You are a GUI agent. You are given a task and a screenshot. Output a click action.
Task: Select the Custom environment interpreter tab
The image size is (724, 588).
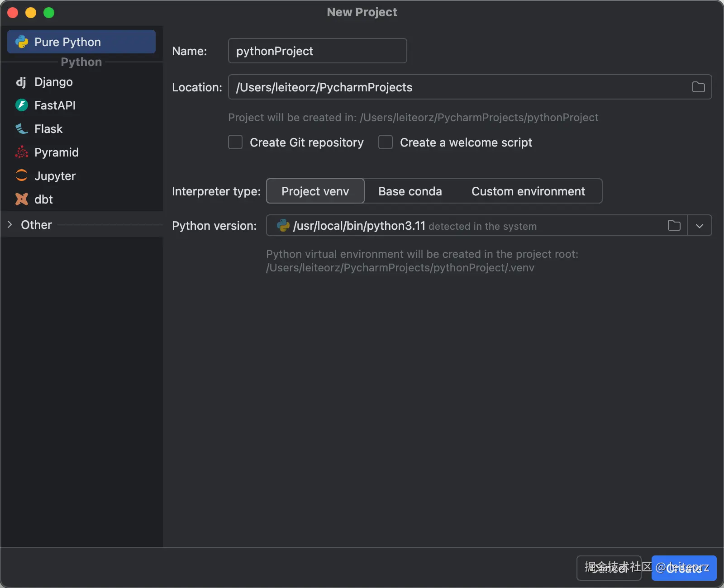point(528,191)
